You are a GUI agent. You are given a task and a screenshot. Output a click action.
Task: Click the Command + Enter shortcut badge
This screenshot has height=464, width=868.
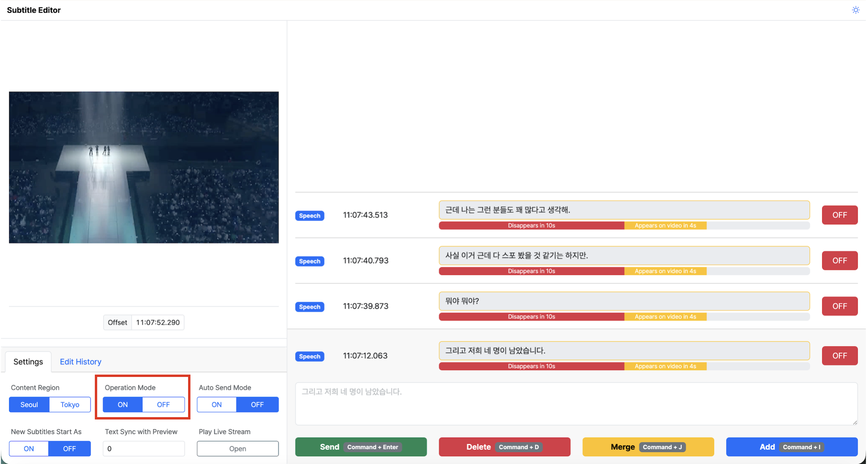coord(372,447)
